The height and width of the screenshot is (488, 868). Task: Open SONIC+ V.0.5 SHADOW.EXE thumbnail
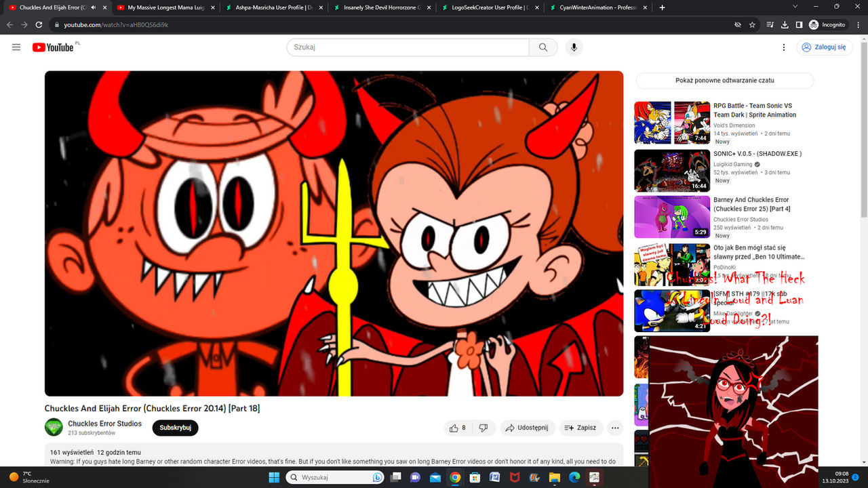point(671,170)
